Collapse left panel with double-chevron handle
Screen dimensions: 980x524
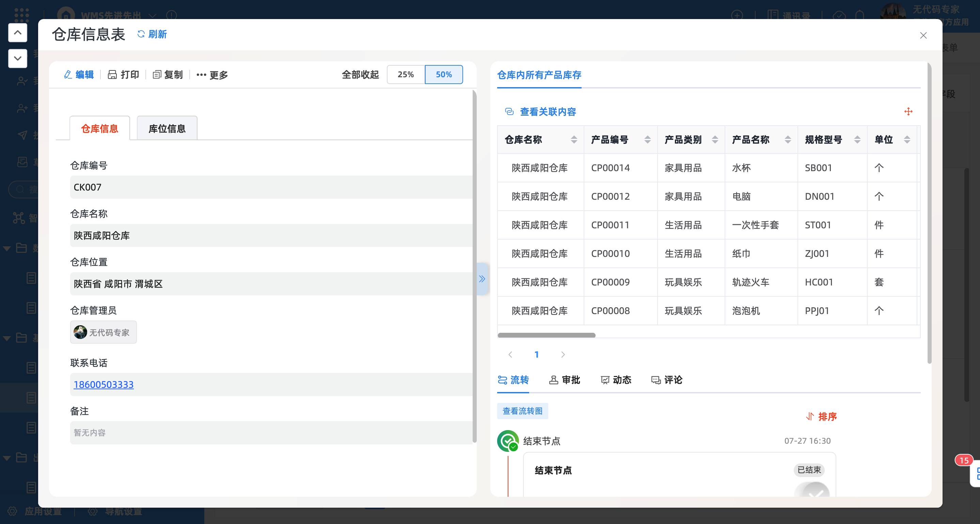pos(482,279)
